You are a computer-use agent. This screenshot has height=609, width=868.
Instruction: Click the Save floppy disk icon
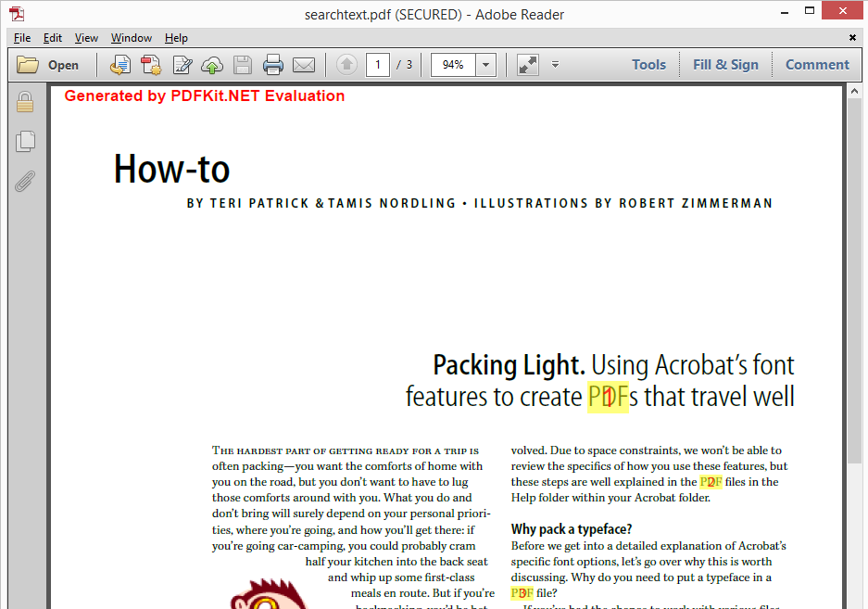(x=243, y=65)
